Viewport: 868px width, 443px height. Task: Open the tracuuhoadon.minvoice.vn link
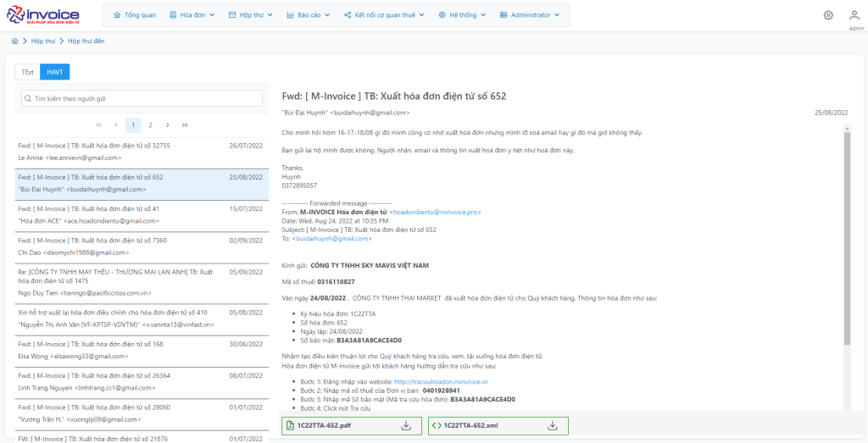point(442,382)
